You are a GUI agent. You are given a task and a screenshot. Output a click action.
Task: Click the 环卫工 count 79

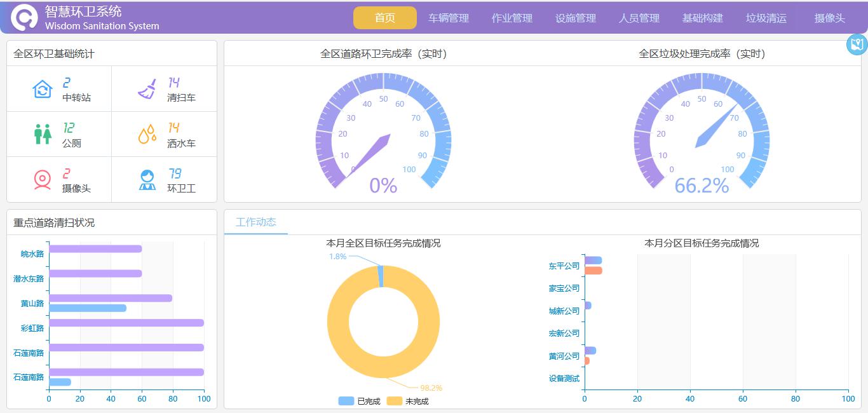click(x=175, y=173)
